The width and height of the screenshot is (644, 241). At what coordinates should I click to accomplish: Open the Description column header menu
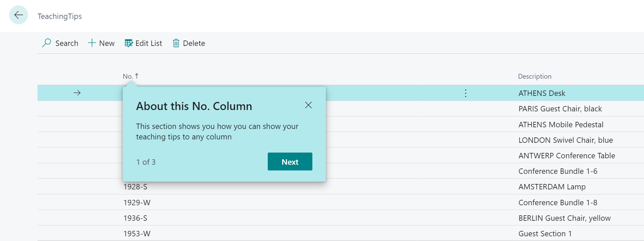[534, 76]
